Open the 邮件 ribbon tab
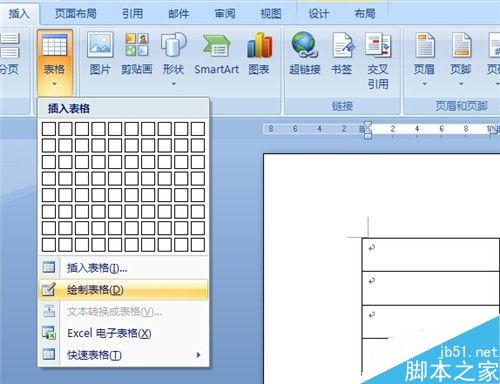 pyautogui.click(x=179, y=14)
